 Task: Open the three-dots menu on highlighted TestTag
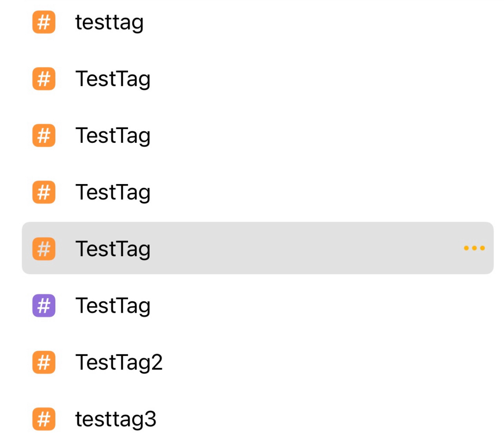point(474,248)
